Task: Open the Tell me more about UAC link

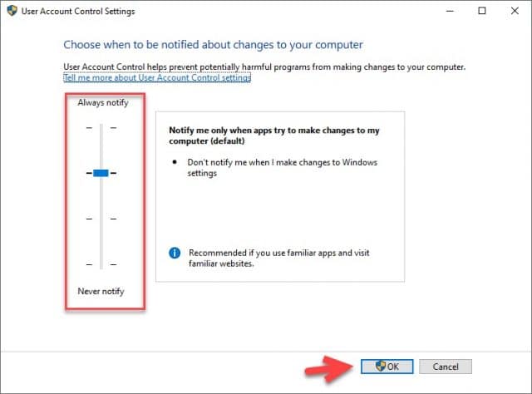Action: [157, 78]
